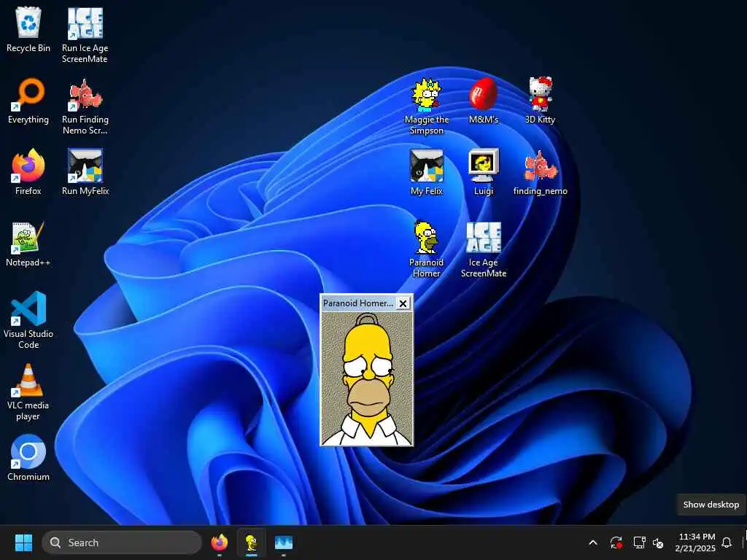Viewport: 747px width, 560px height.
Task: Open the sync status tray icon
Action: [x=616, y=542]
